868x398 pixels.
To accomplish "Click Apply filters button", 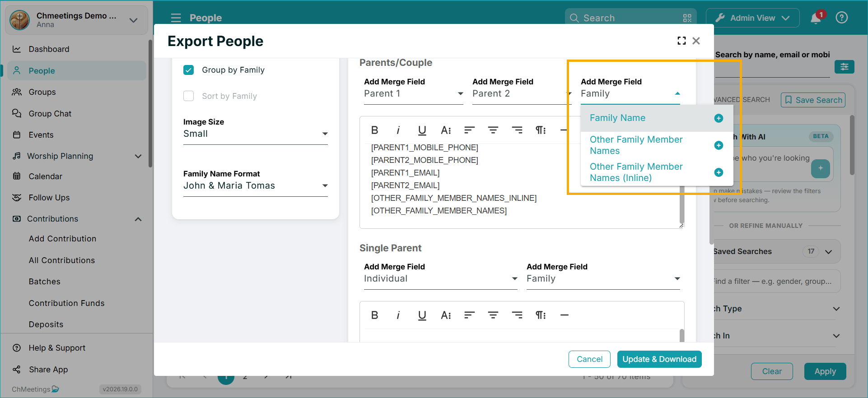I will (825, 371).
